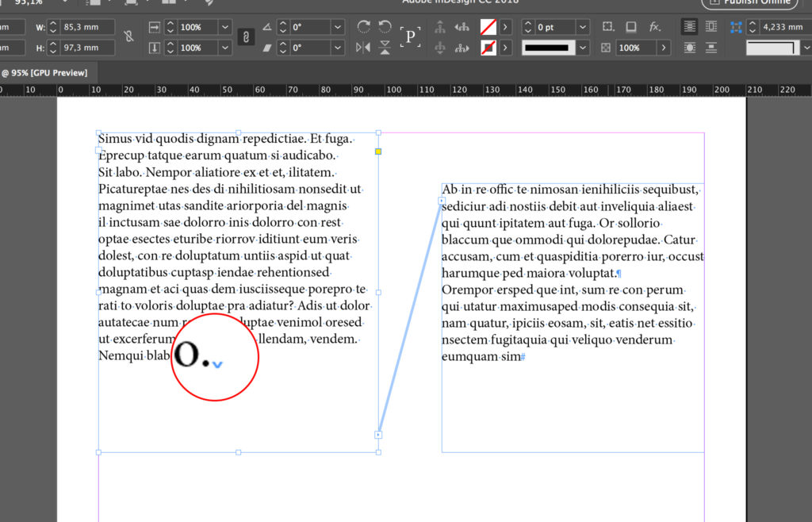Click the Fill color swatch
812x522 pixels.
pos(488,26)
